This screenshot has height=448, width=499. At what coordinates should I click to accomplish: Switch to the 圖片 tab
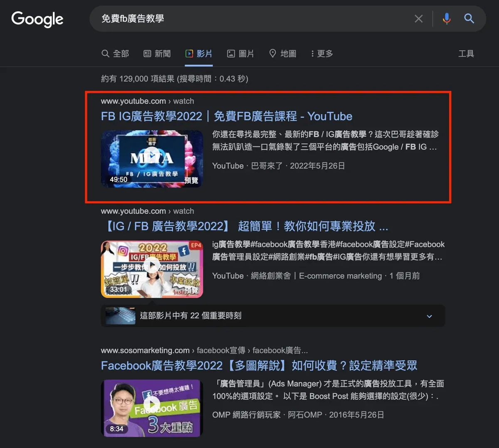pyautogui.click(x=240, y=54)
